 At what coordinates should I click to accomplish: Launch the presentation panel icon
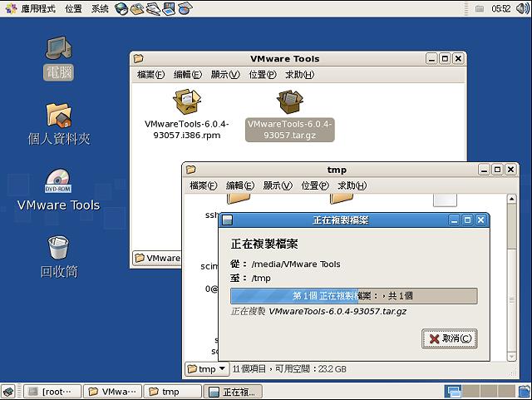[169, 8]
